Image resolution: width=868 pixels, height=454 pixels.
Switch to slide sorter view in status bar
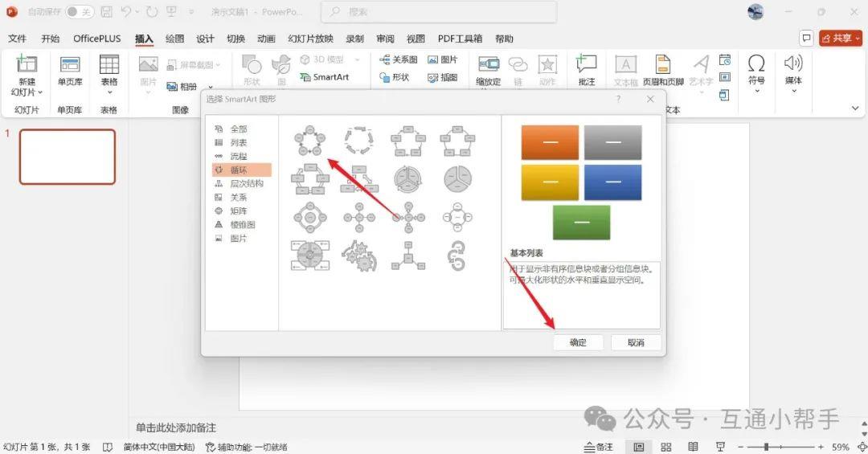point(665,447)
